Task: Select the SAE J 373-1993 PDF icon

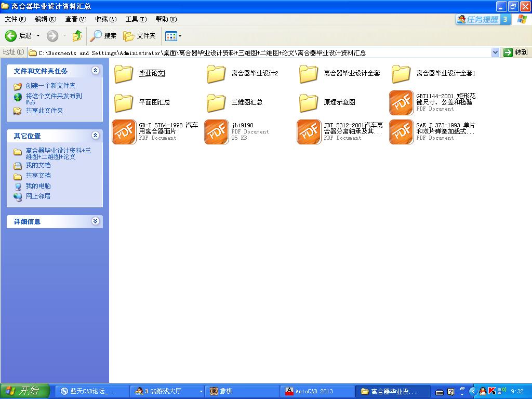Action: pyautogui.click(x=402, y=132)
